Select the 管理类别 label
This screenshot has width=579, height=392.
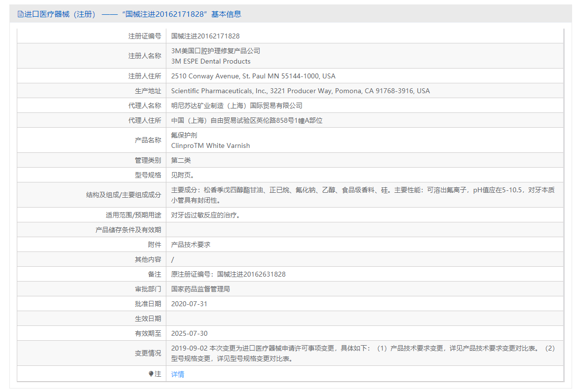[148, 160]
